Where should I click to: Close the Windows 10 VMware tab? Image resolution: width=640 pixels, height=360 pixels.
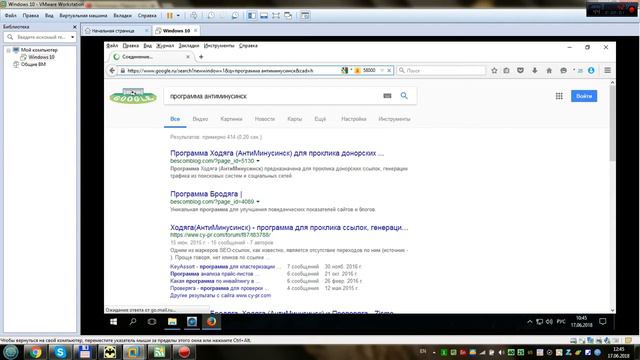click(x=196, y=31)
